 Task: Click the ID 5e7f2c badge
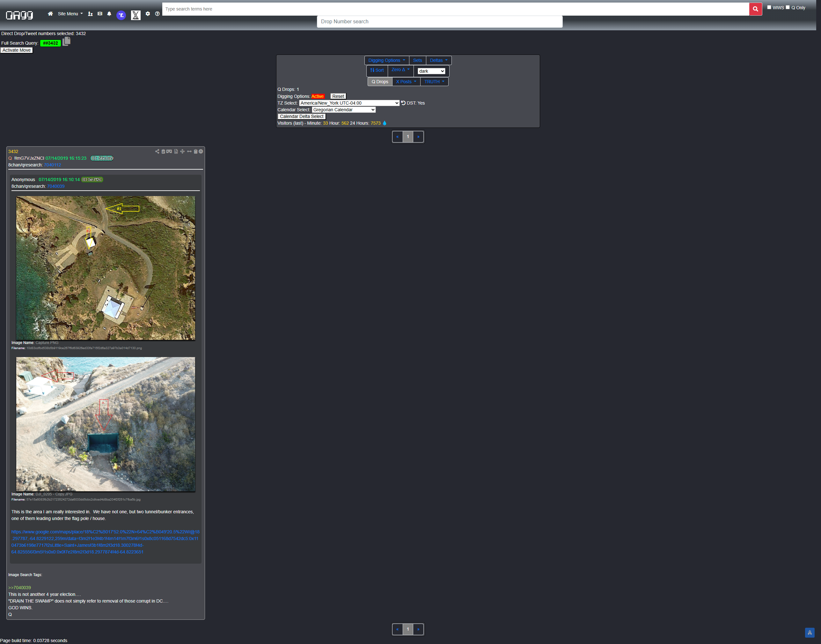92,179
